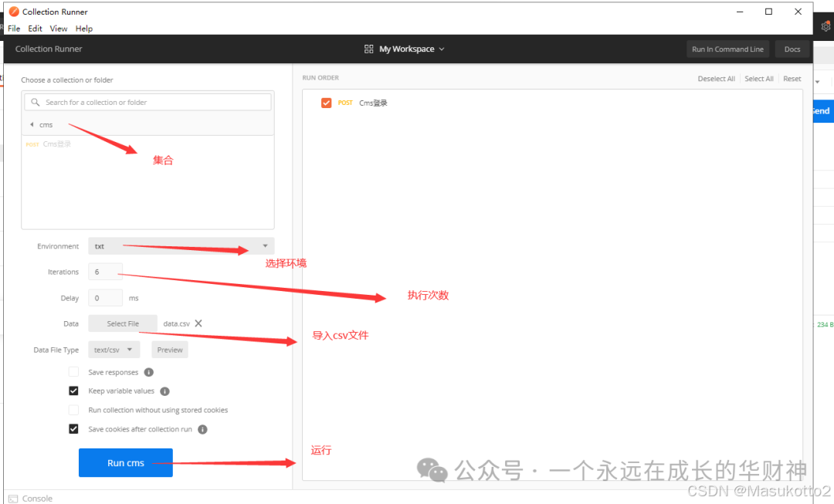Open the File menu
This screenshot has height=504, width=834.
pyautogui.click(x=14, y=29)
